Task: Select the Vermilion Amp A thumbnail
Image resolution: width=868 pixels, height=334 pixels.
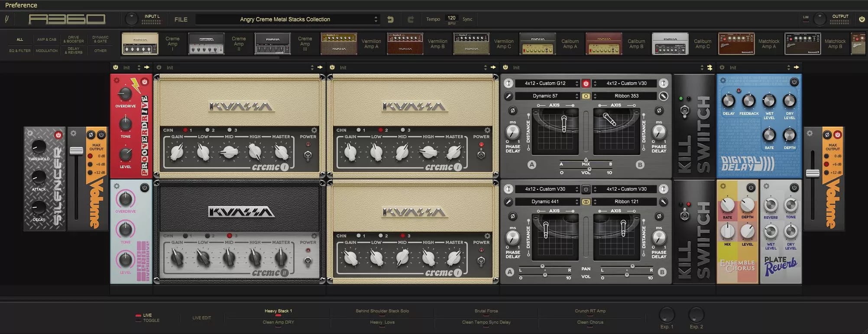Action: 339,44
